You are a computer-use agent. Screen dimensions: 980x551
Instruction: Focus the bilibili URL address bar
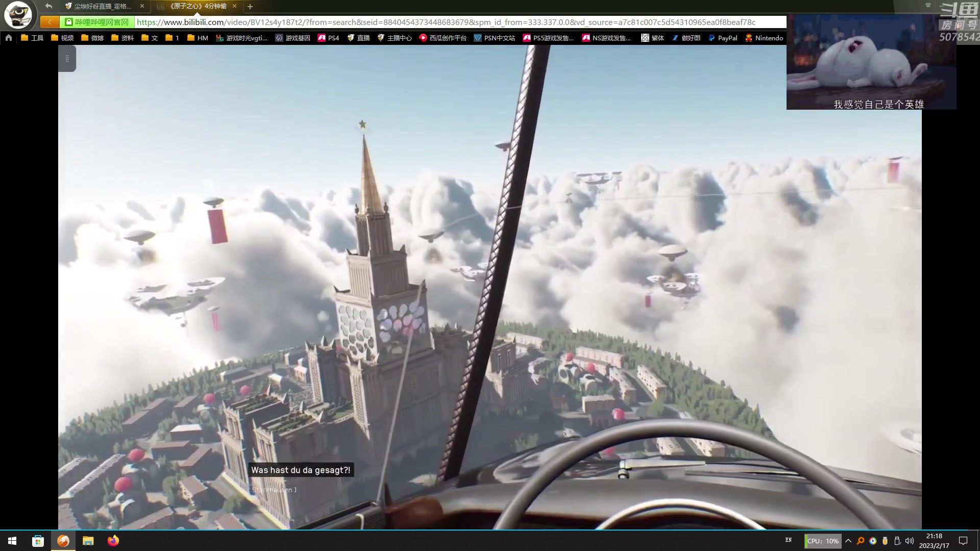click(x=460, y=22)
